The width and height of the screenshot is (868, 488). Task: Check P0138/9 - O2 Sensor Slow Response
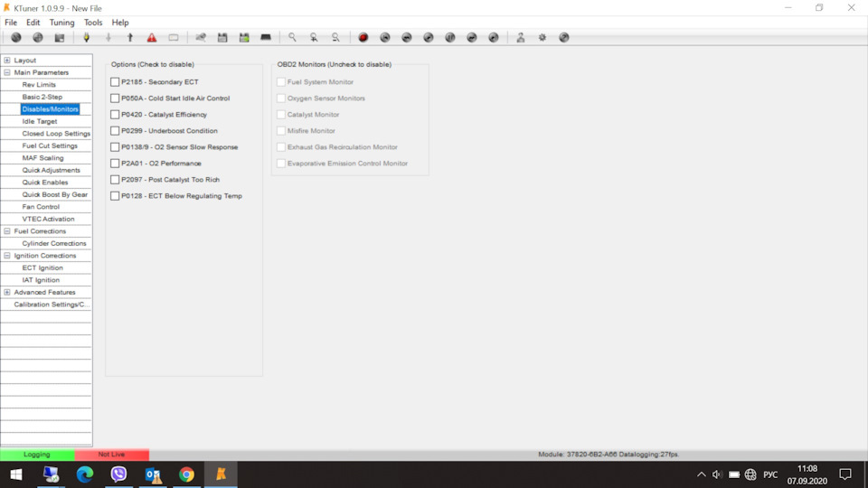pyautogui.click(x=115, y=147)
